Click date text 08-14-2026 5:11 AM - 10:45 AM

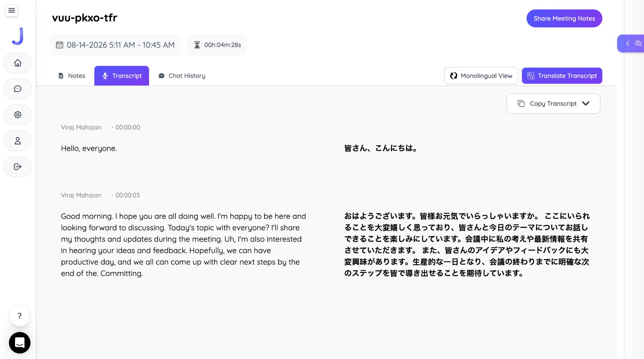[x=120, y=45]
